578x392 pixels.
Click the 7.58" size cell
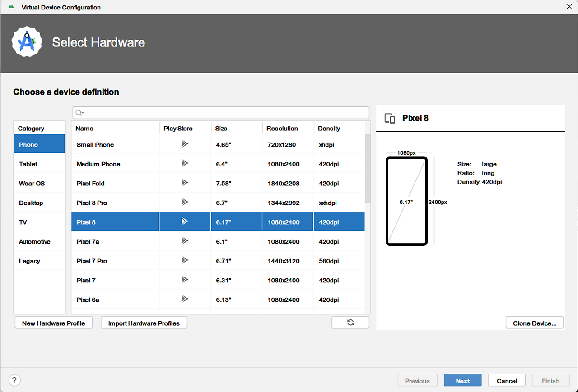tap(237, 183)
